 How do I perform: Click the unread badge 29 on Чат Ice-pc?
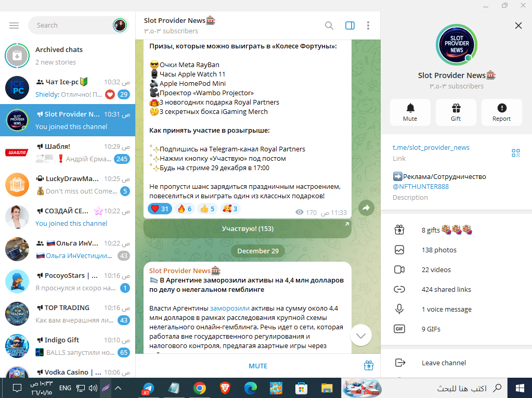point(124,94)
